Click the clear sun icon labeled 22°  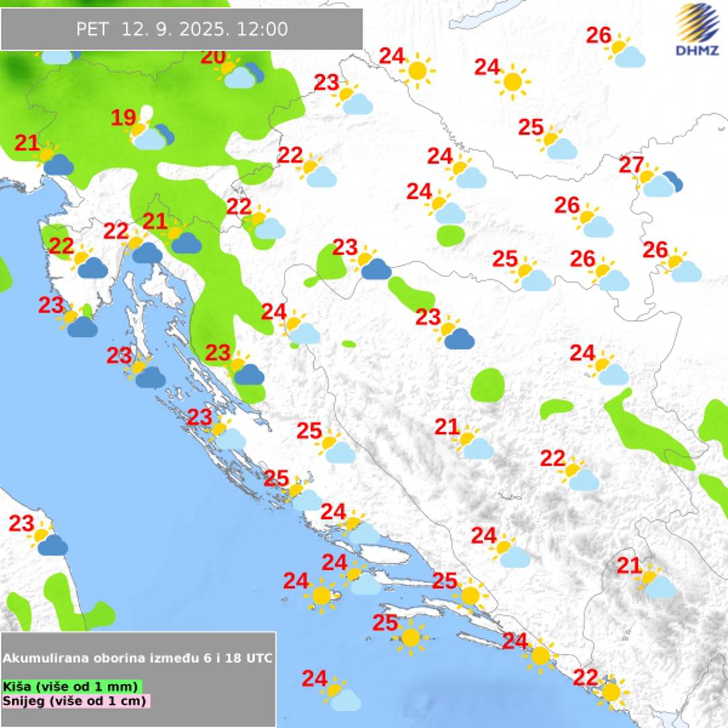610,691
